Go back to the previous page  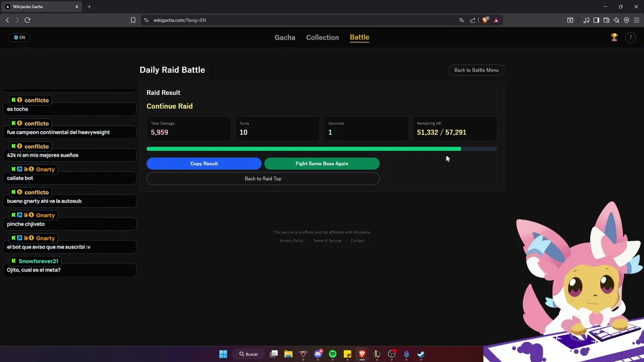click(7, 20)
